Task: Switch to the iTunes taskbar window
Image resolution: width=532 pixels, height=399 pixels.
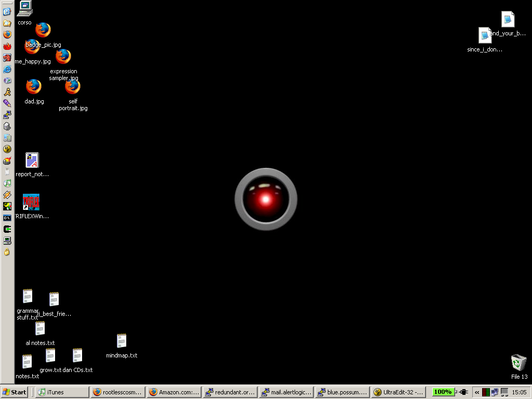Action: coord(62,392)
